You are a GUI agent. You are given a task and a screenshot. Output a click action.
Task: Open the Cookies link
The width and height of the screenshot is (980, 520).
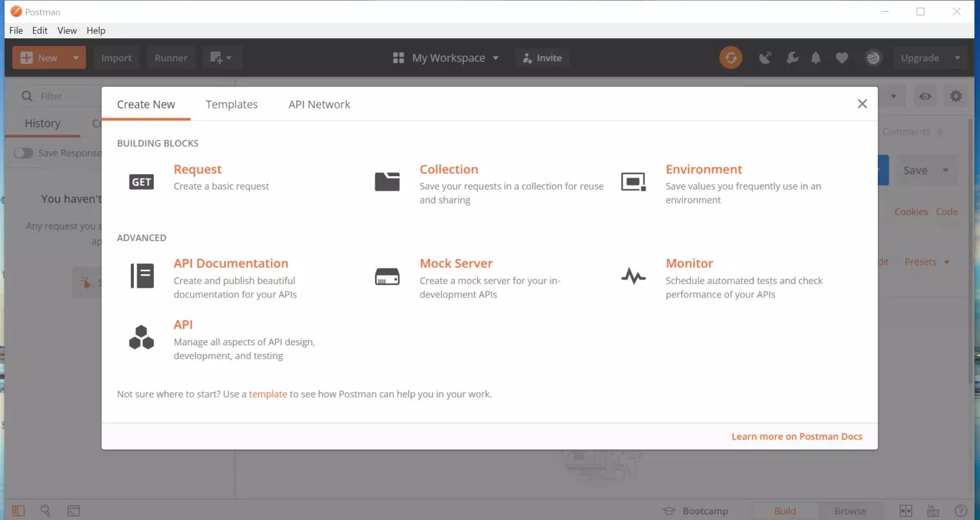[x=911, y=212]
